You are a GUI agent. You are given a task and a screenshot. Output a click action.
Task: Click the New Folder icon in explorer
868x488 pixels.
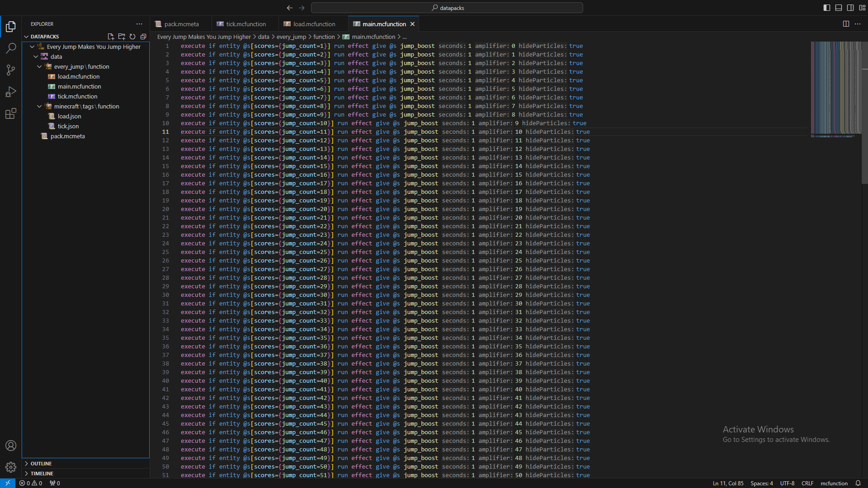[122, 37]
